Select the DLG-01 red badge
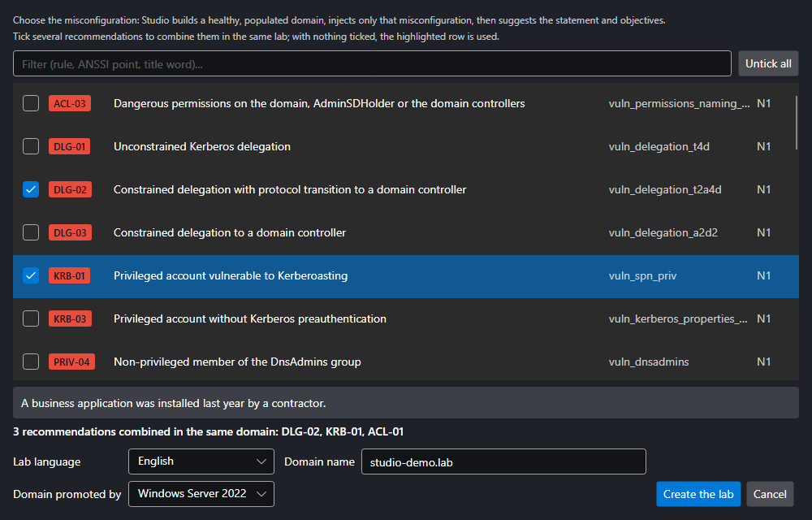Screen dimensions: 812x520 click(x=69, y=146)
